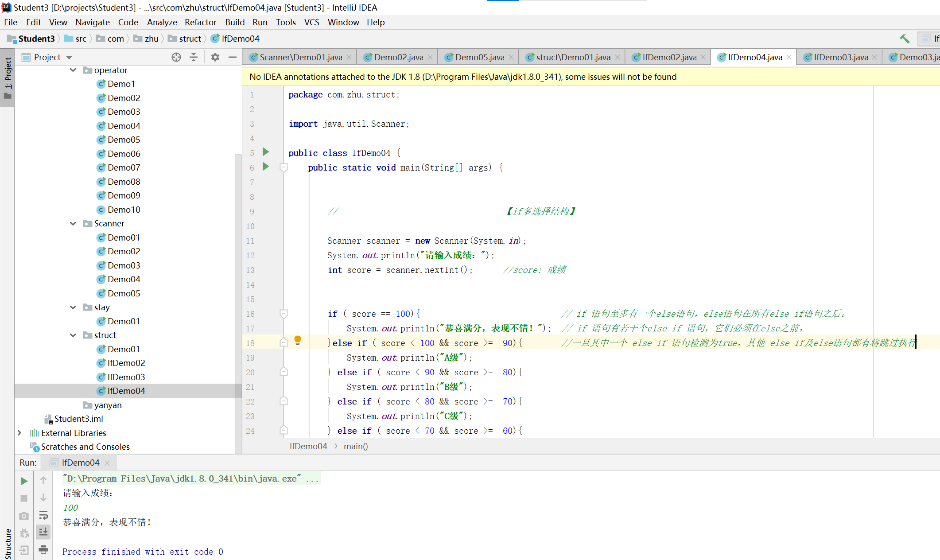The width and height of the screenshot is (940, 560).
Task: Switch to IfDemo03.java tab
Action: click(x=840, y=57)
